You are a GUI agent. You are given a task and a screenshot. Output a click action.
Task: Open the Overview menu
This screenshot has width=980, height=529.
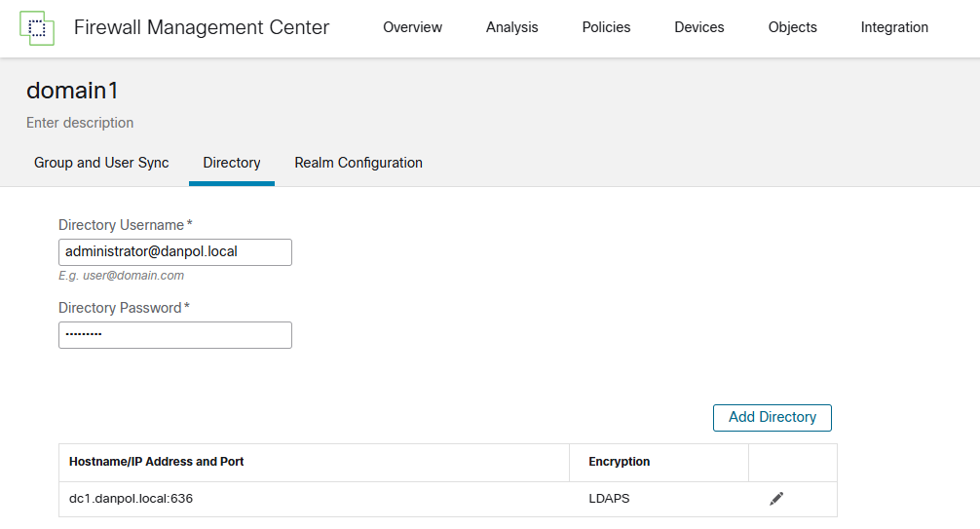point(412,27)
